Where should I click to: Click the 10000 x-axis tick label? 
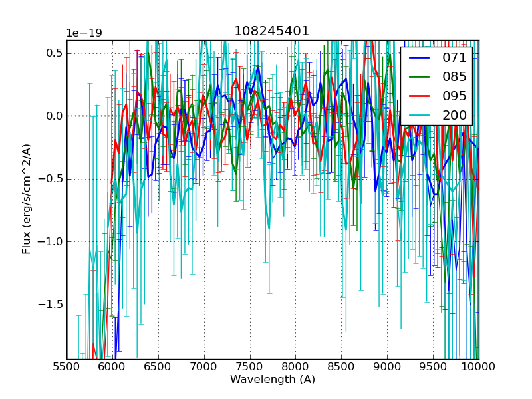(479, 366)
